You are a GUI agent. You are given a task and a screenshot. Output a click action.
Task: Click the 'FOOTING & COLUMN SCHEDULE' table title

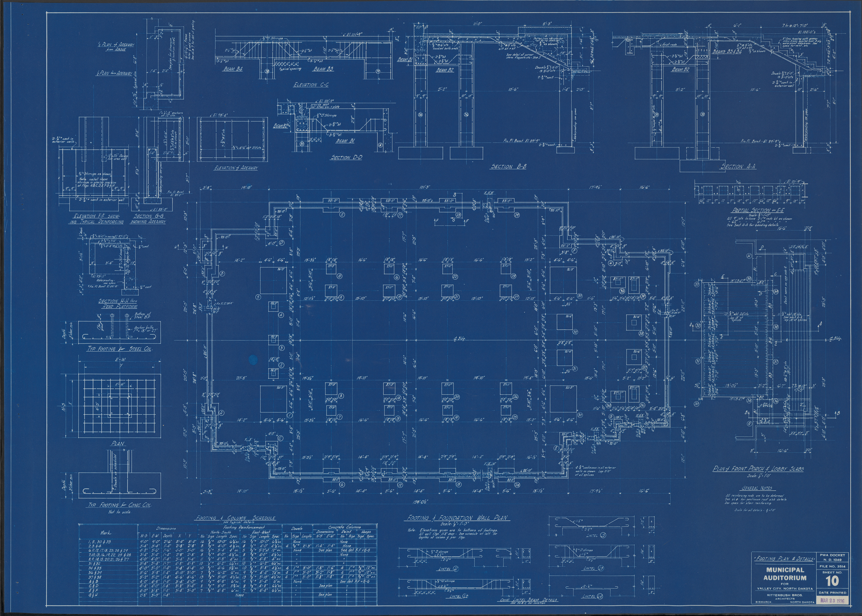point(235,518)
